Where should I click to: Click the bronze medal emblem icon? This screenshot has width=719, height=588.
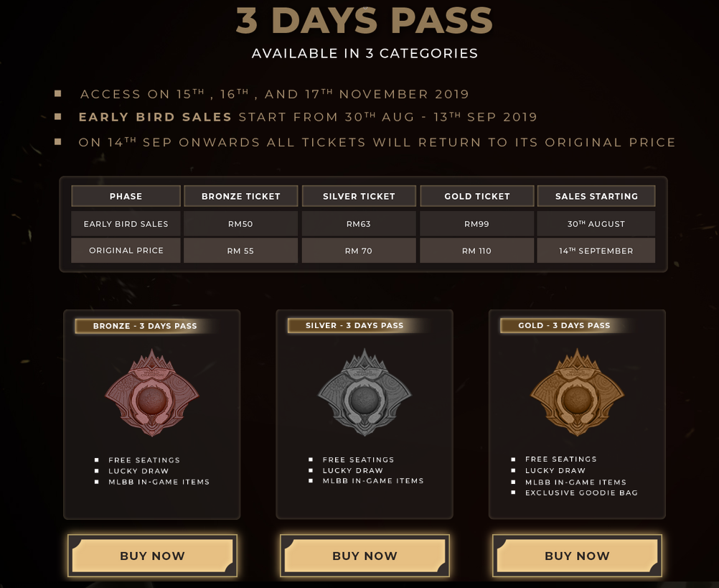click(152, 393)
